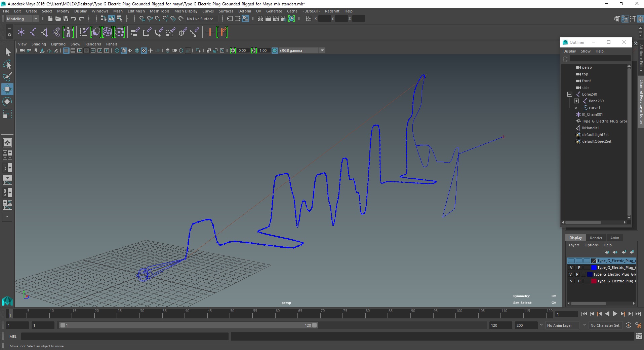The width and height of the screenshot is (644, 350).
Task: Toggle use all lights bulb icon
Action: 151,50
